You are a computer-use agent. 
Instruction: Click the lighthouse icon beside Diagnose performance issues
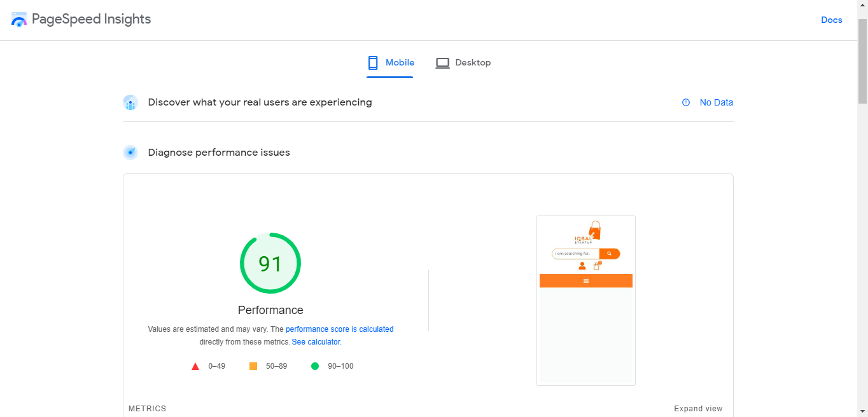[130, 153]
